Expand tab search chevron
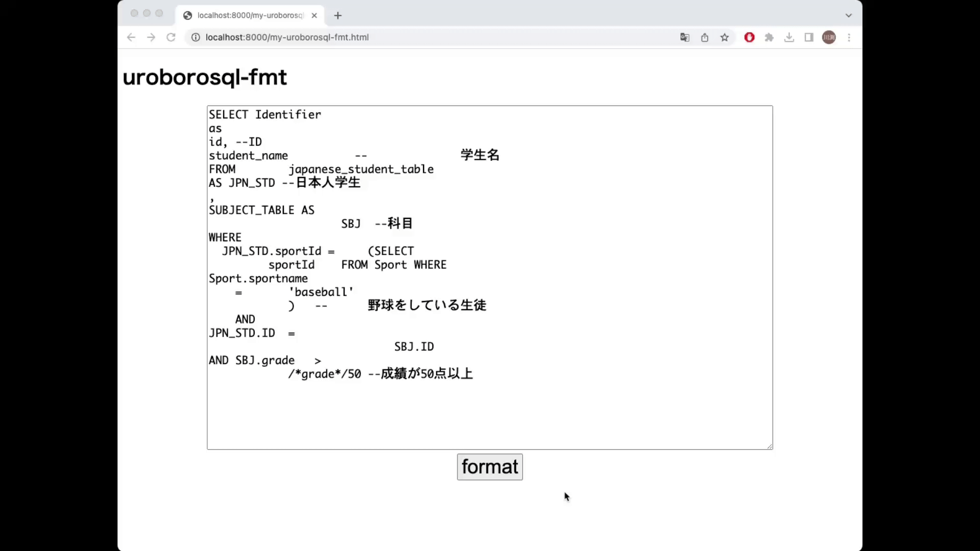 tap(849, 15)
